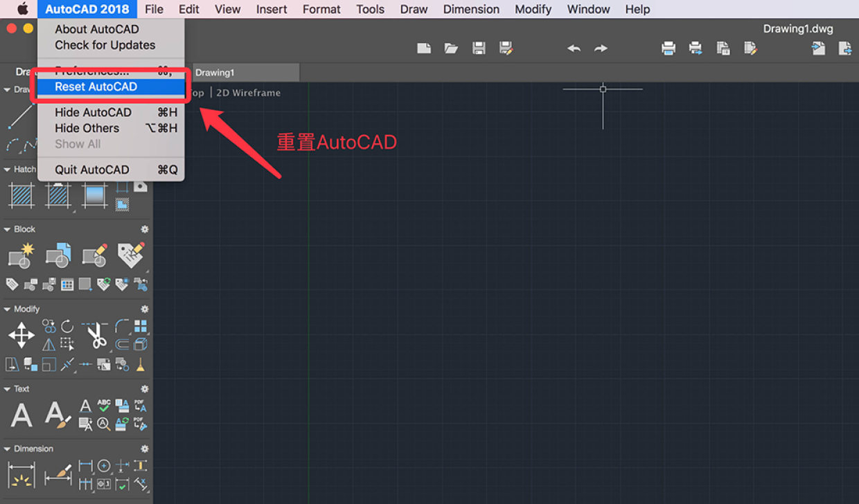
Task: Collapse the Text panel triangle
Action: [7, 389]
